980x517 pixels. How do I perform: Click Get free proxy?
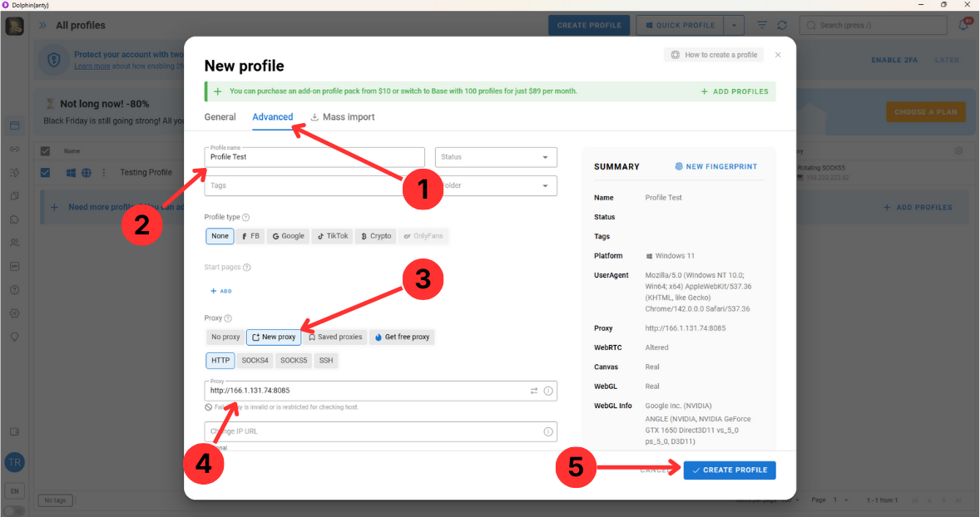coord(402,337)
